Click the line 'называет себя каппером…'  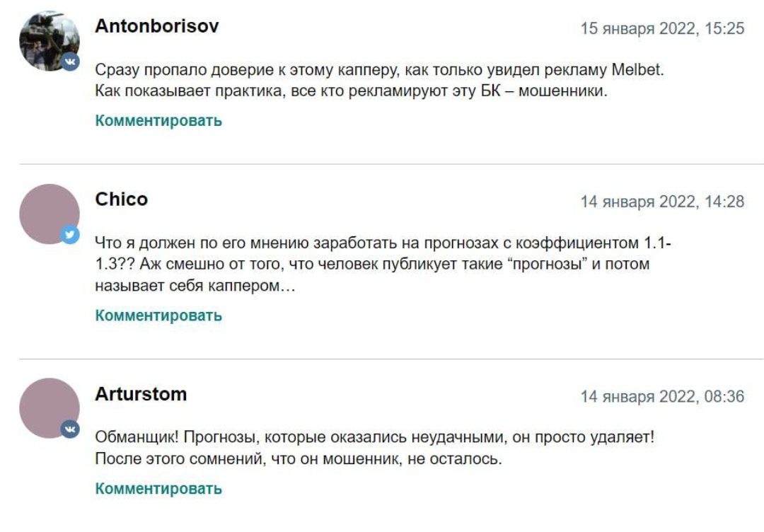pos(195,286)
